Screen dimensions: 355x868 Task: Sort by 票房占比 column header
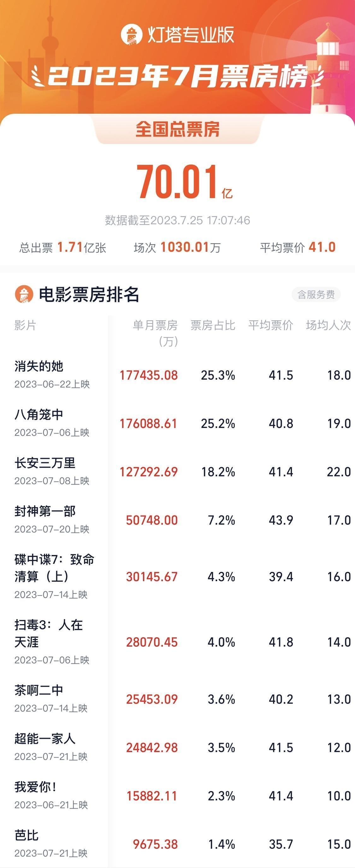[213, 325]
